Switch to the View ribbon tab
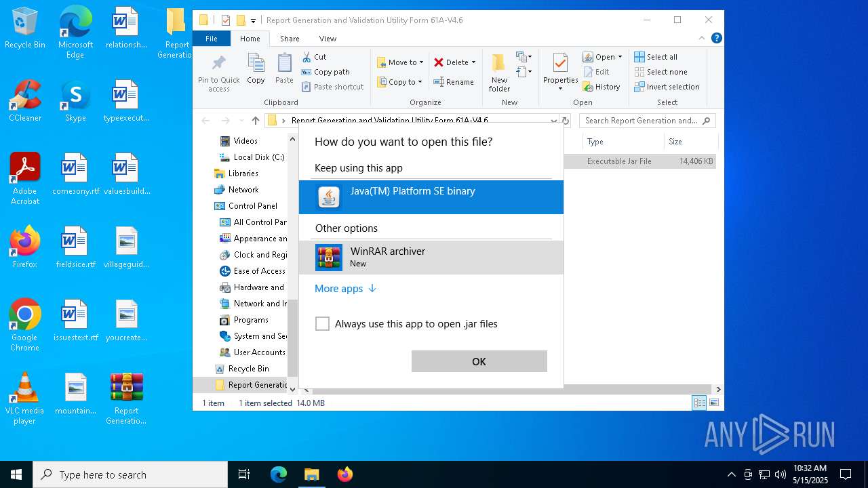868x488 pixels. pyautogui.click(x=328, y=39)
